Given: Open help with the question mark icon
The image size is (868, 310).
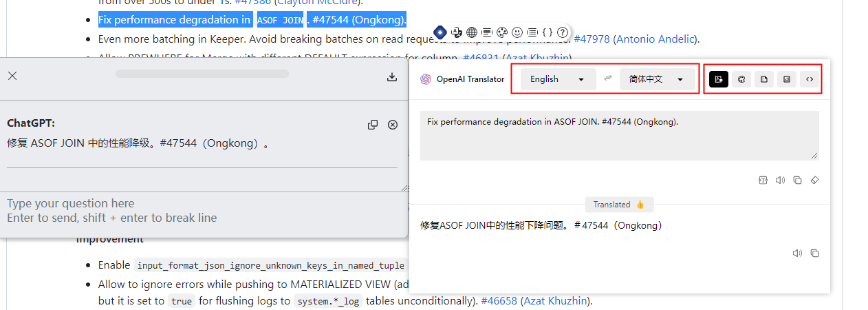Looking at the screenshot, I should coord(563,32).
